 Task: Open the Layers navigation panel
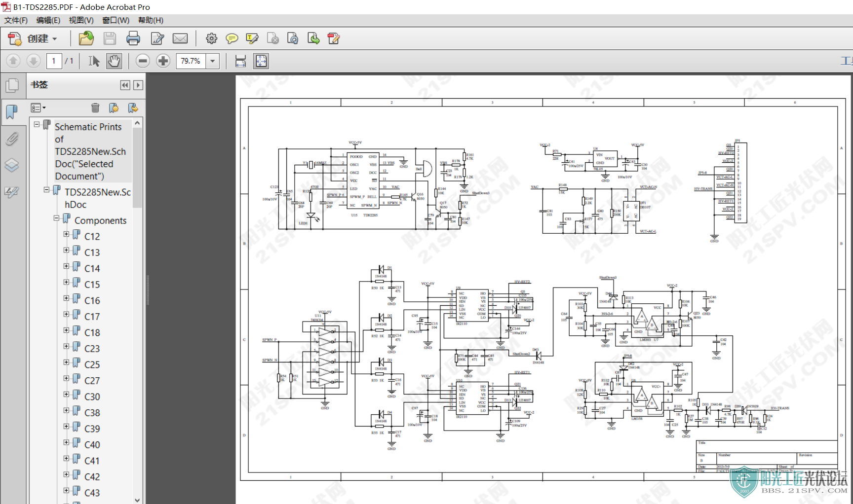click(12, 165)
